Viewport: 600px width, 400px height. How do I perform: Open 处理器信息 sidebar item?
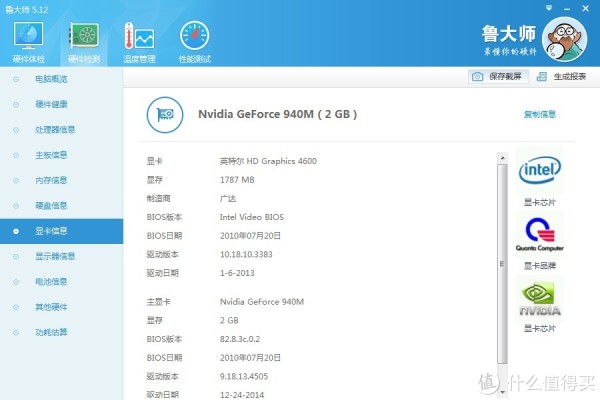click(55, 130)
